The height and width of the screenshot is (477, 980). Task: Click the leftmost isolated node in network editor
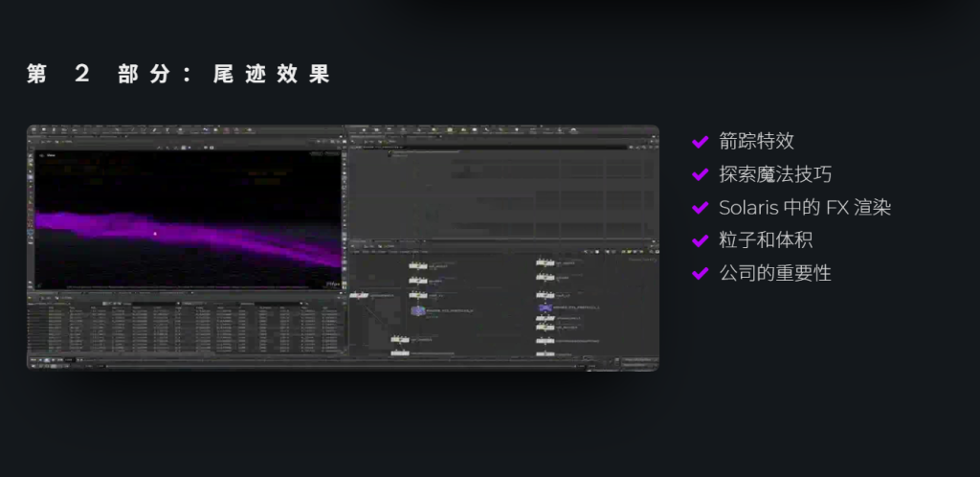coord(360,296)
